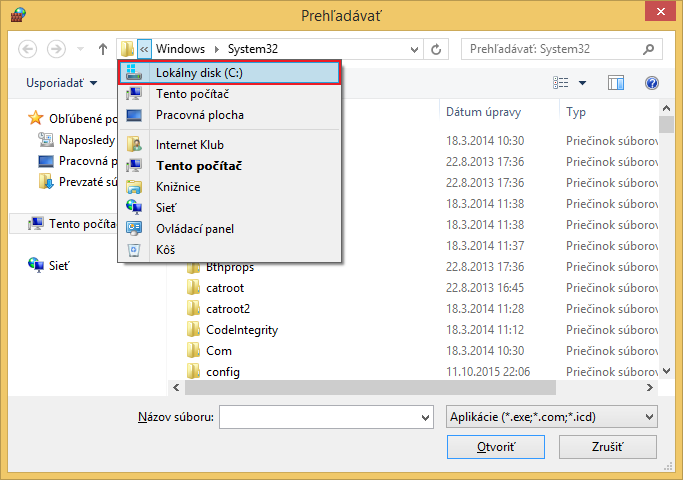The height and width of the screenshot is (480, 683).
Task: Click date 11.10.2015 22:06 cell
Action: (x=488, y=372)
